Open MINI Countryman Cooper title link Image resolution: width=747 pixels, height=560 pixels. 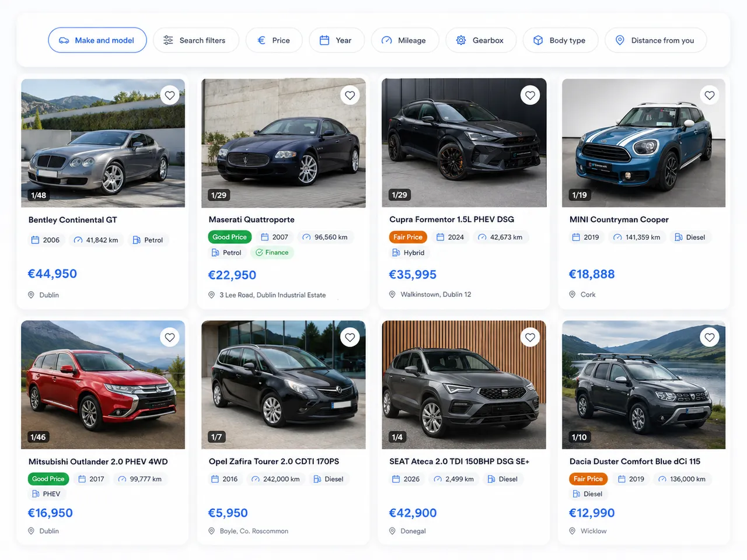(x=619, y=220)
